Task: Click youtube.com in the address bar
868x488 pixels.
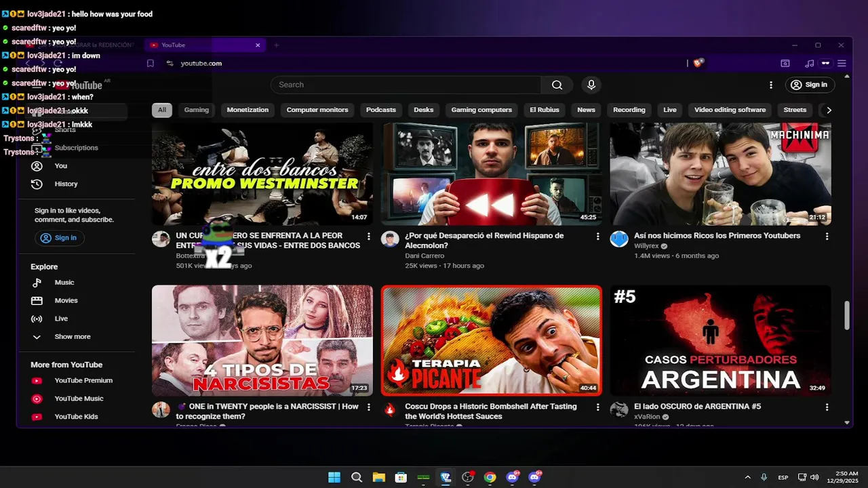Action: [201, 63]
